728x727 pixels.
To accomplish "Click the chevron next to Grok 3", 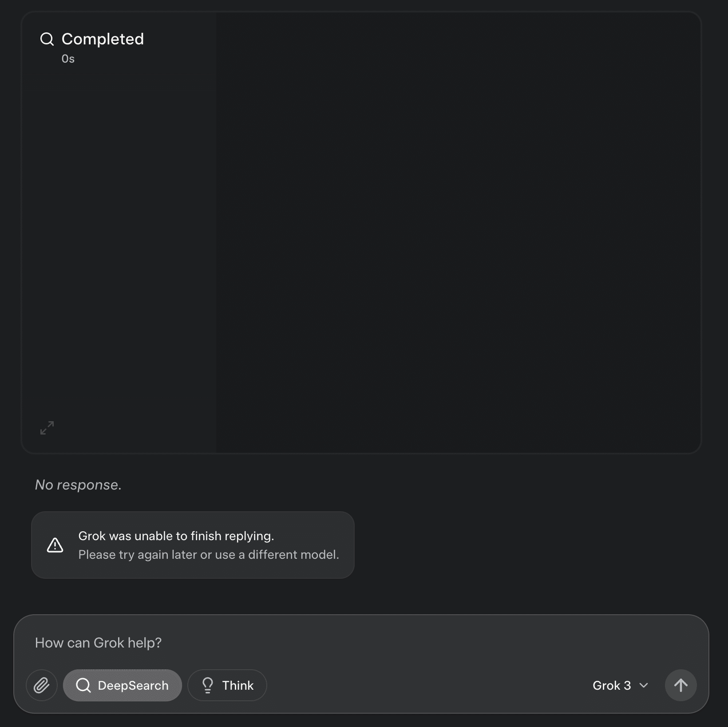I will pyautogui.click(x=644, y=685).
